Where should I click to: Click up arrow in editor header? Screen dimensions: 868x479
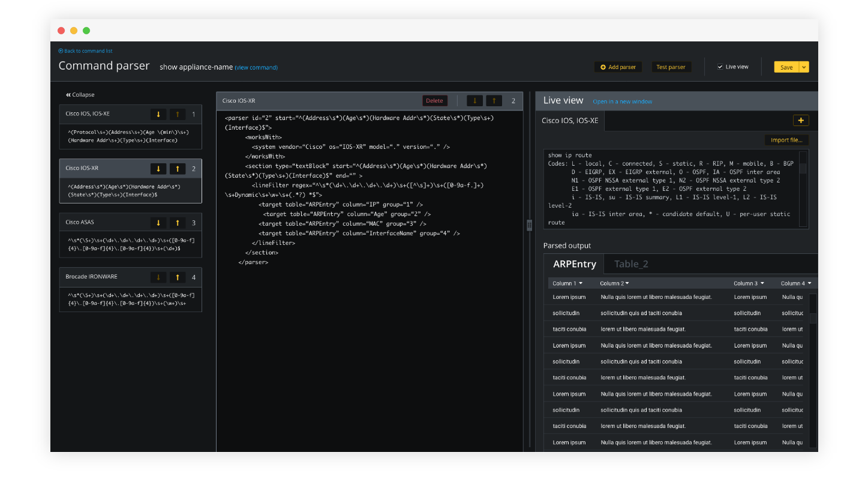494,101
